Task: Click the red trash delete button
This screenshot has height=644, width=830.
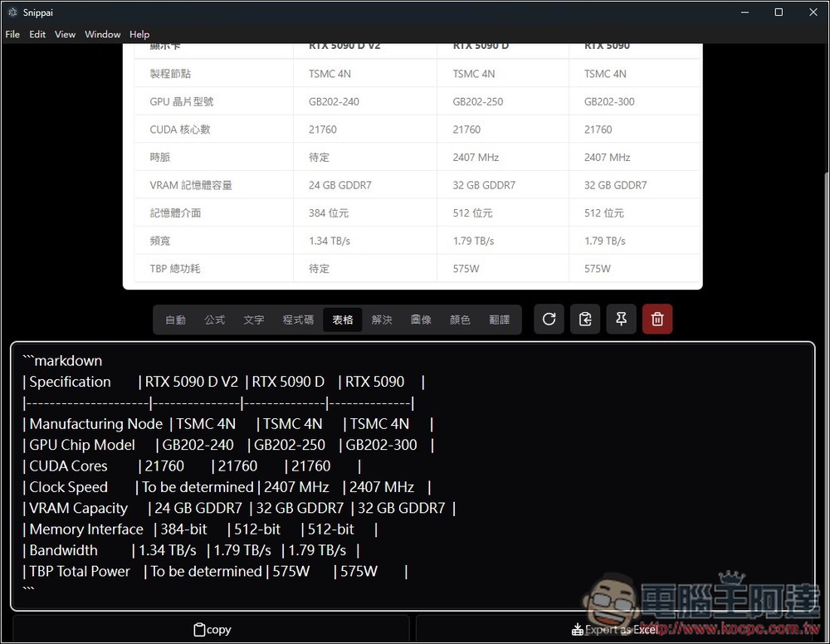Action: pos(657,319)
